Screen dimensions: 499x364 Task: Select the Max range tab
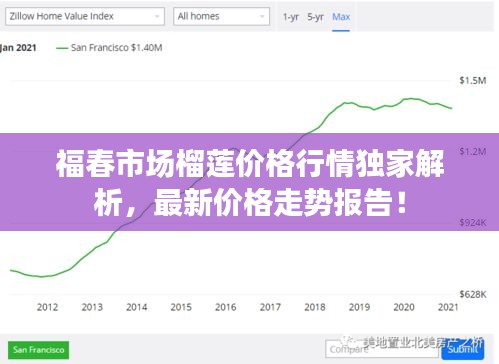pos(341,17)
